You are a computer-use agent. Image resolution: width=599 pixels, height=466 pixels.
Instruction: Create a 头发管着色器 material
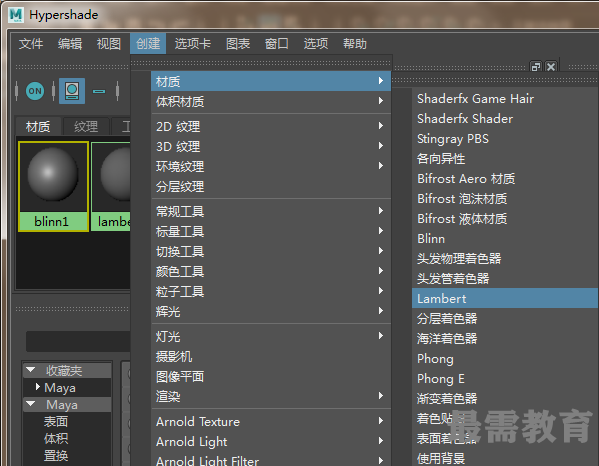(505, 278)
